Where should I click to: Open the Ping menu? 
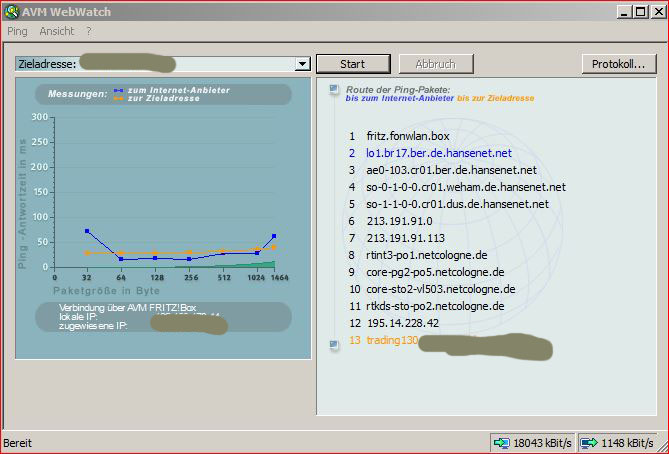coord(17,31)
